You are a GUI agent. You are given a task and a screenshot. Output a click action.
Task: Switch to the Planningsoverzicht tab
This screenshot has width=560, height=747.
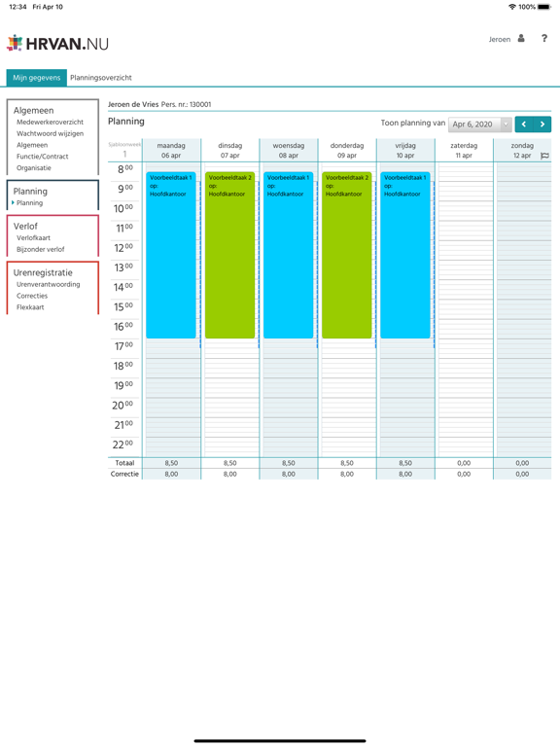click(101, 78)
